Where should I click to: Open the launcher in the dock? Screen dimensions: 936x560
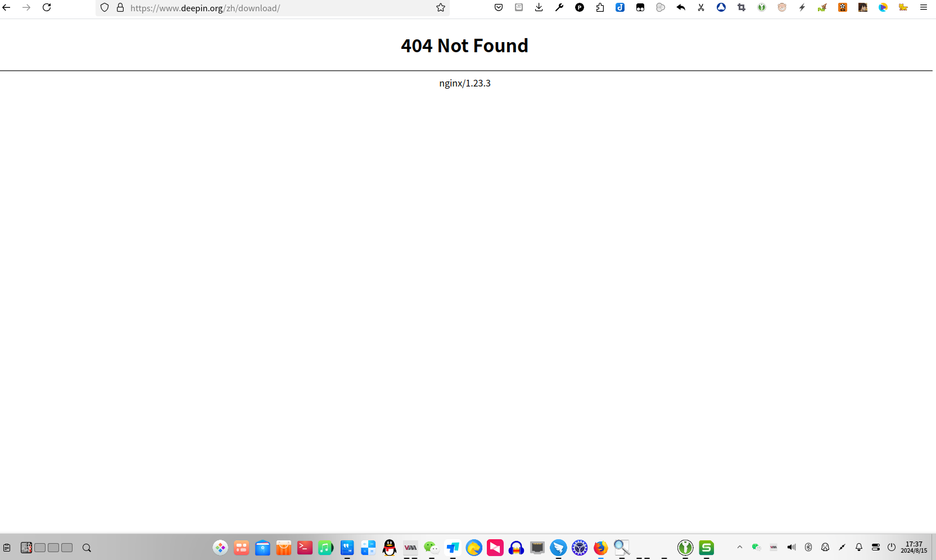click(220, 548)
